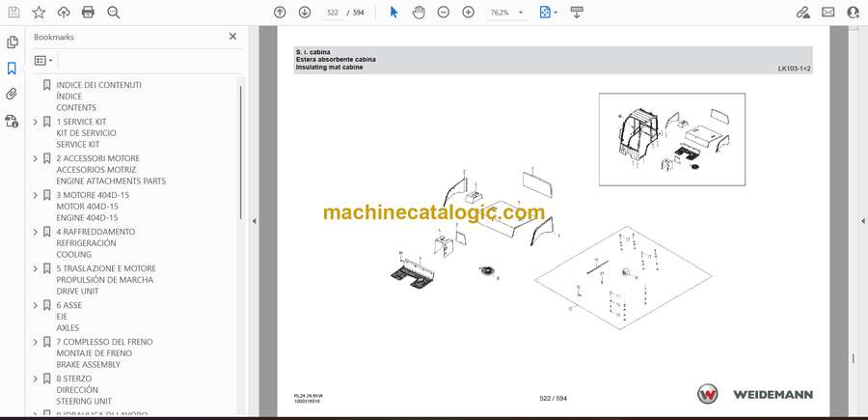Expand the 6 ASSE bookmark
This screenshot has width=868, height=420.
pos(36,305)
